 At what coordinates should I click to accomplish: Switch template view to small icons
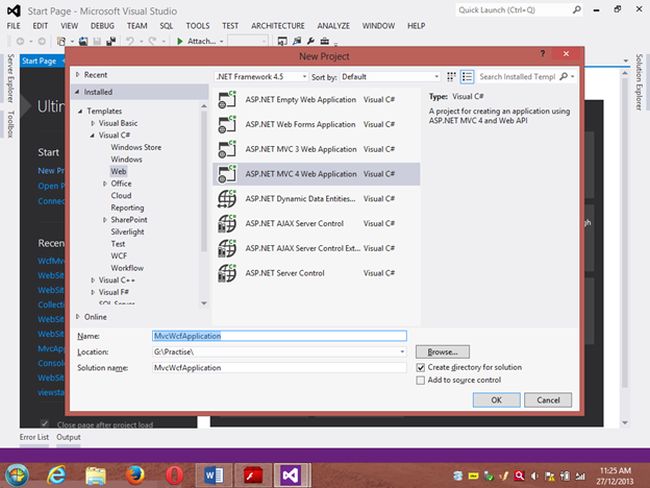(451, 77)
